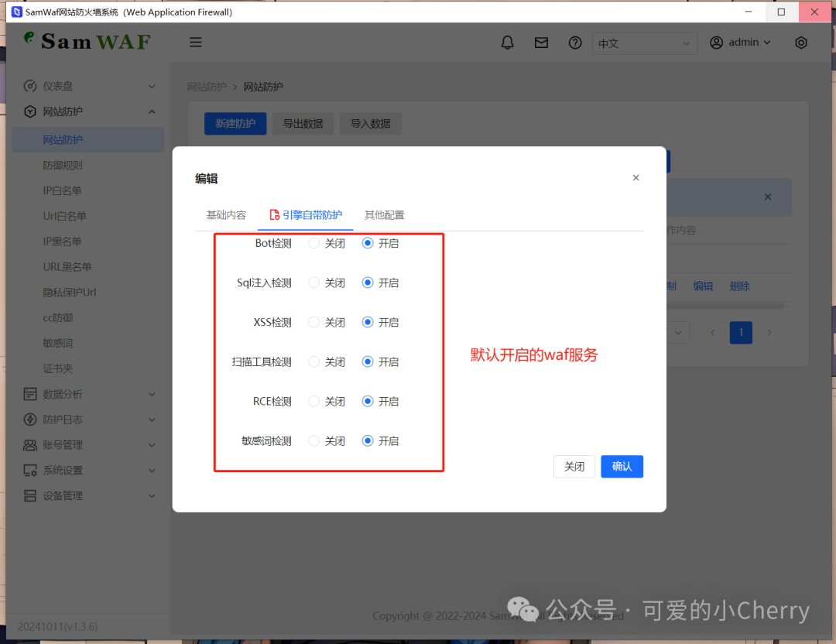This screenshot has height=644, width=836.
Task: Go to previous page arrow in pagination
Action: click(x=713, y=333)
